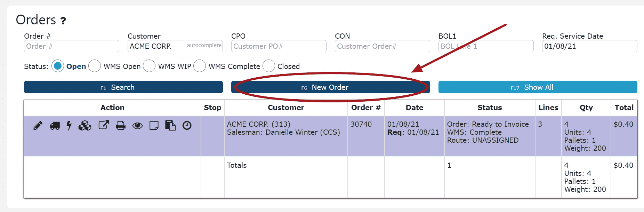Click the truck shipping icon in Action column

[55, 126]
